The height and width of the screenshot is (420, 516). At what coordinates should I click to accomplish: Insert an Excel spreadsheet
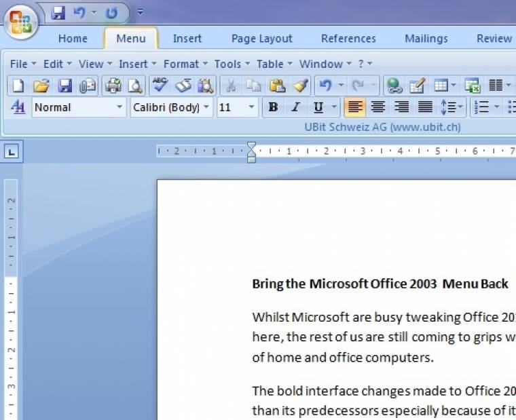473,85
